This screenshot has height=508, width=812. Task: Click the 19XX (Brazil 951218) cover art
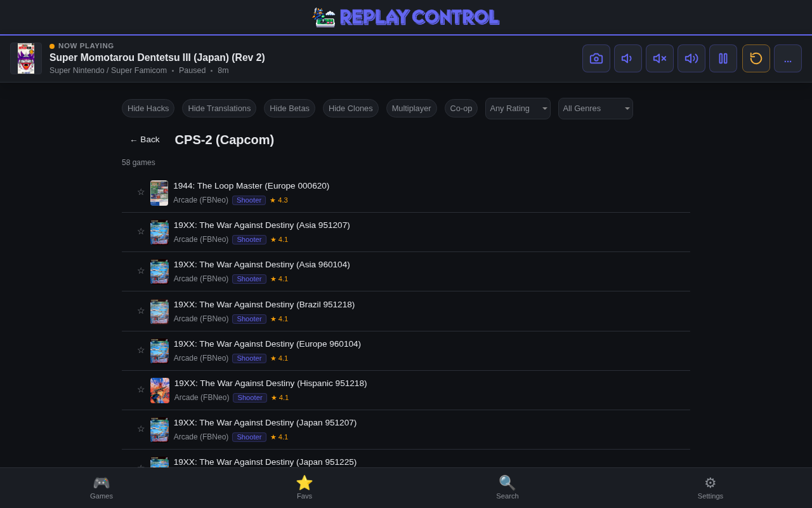pos(159,312)
